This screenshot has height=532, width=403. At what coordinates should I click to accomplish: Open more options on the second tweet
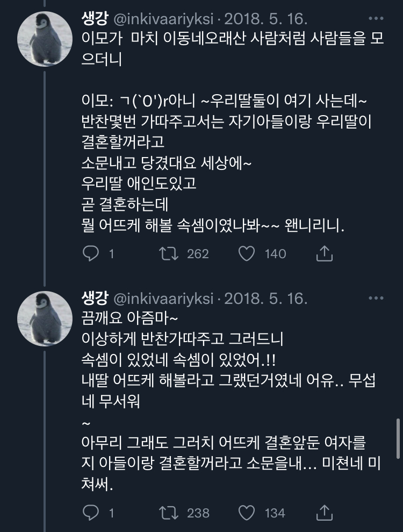pos(375,297)
